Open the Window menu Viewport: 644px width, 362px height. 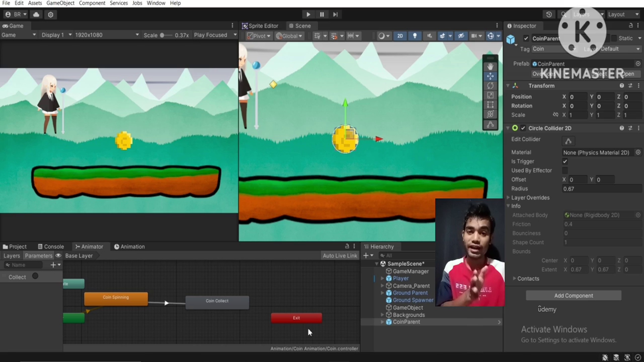(x=156, y=3)
